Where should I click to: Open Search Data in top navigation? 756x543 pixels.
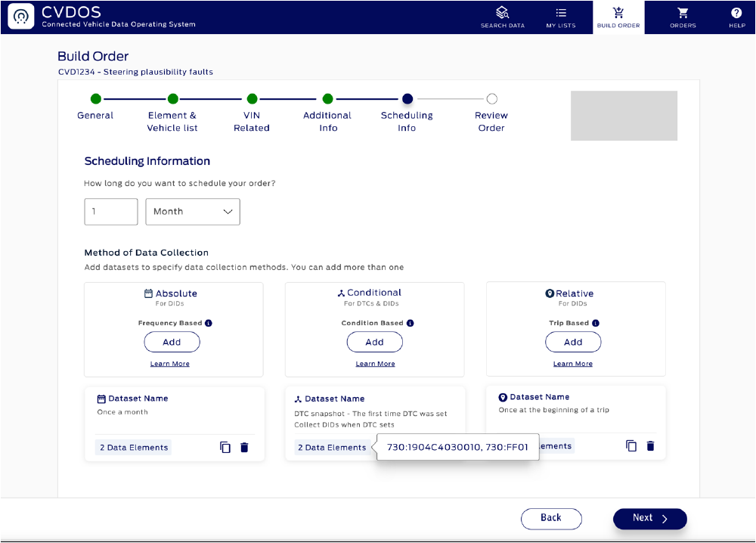[x=503, y=17]
